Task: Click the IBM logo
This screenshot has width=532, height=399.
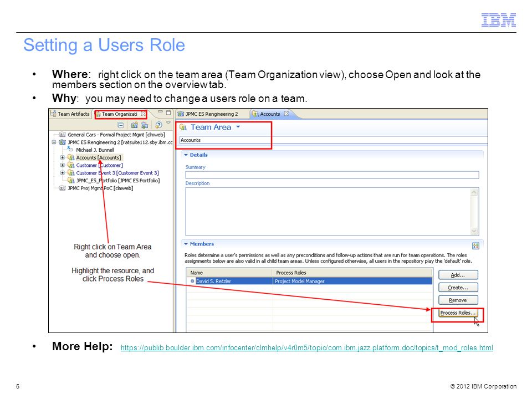Action: coord(498,20)
